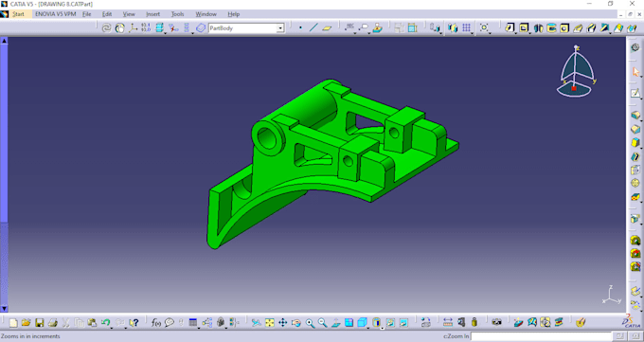This screenshot has width=644, height=342.
Task: Open the Capture camera tool
Action: [x=496, y=323]
